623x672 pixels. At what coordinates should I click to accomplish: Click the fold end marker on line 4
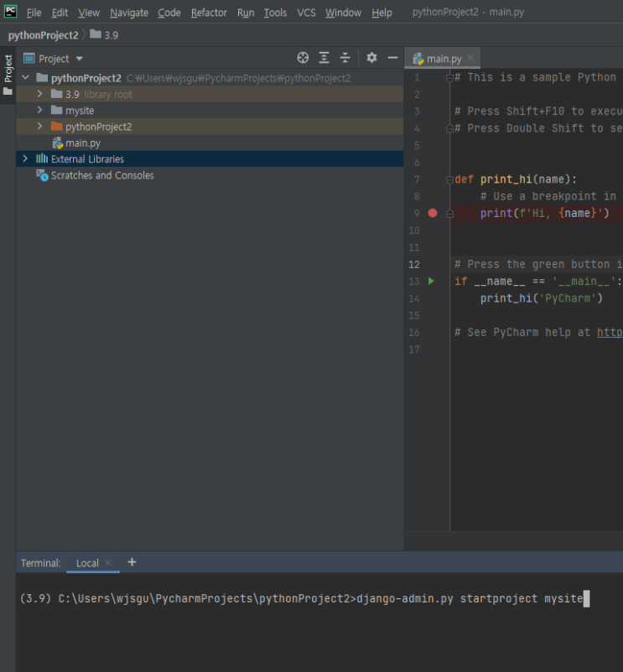pos(449,128)
